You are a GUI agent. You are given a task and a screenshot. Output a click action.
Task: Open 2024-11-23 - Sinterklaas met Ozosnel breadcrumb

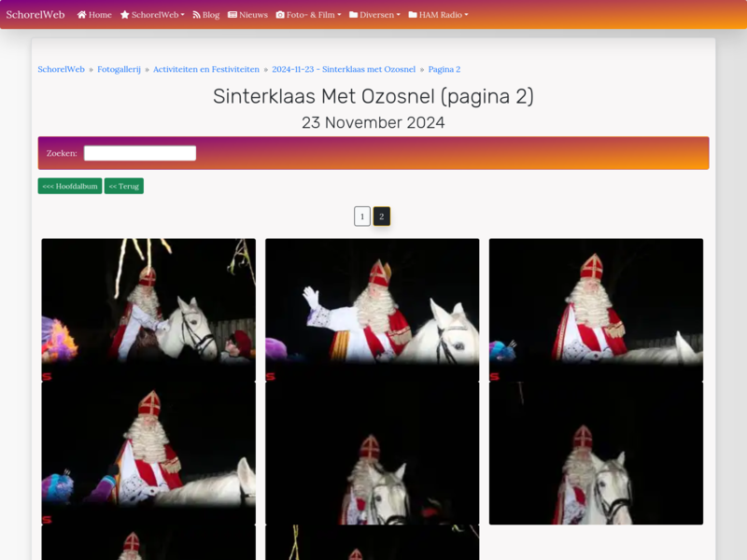344,69
